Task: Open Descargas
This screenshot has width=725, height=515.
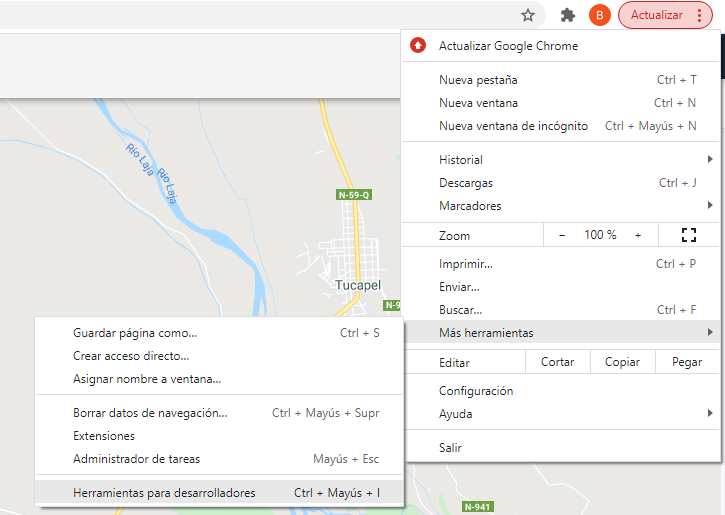Action: [x=561, y=183]
